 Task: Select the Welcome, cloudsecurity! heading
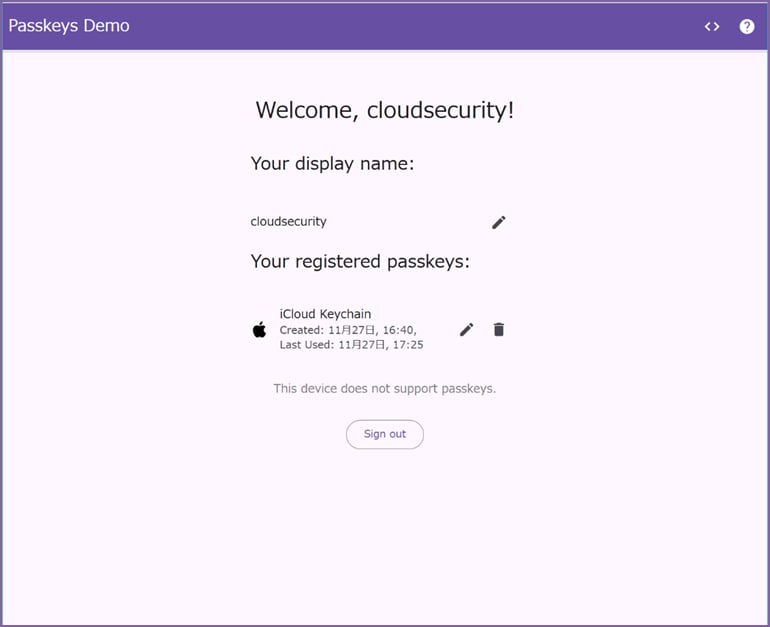tap(385, 110)
